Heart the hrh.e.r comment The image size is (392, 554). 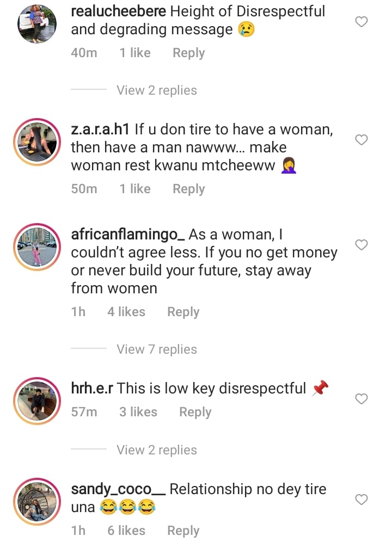point(361,399)
